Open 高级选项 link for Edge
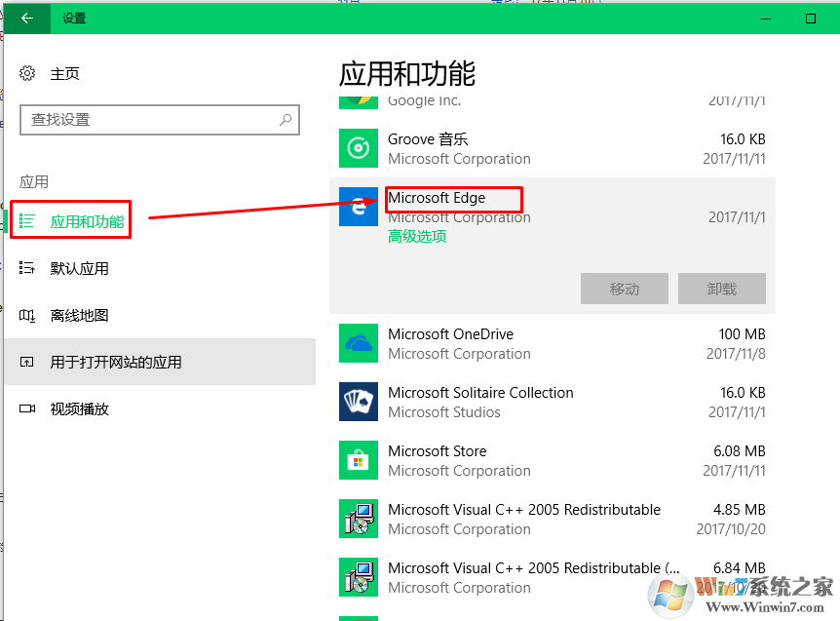 (417, 236)
